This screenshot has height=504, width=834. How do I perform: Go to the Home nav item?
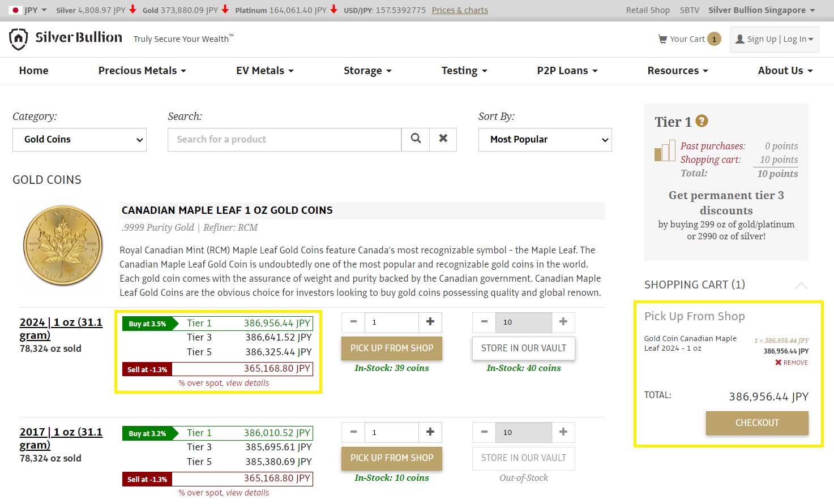[x=33, y=71]
